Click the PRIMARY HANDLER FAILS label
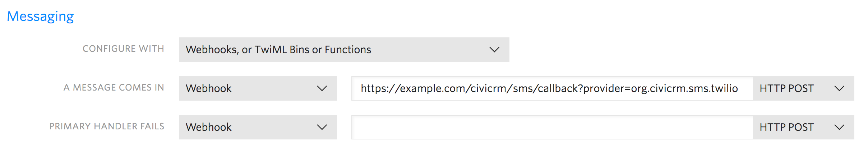The height and width of the screenshot is (161, 868). coord(107,126)
